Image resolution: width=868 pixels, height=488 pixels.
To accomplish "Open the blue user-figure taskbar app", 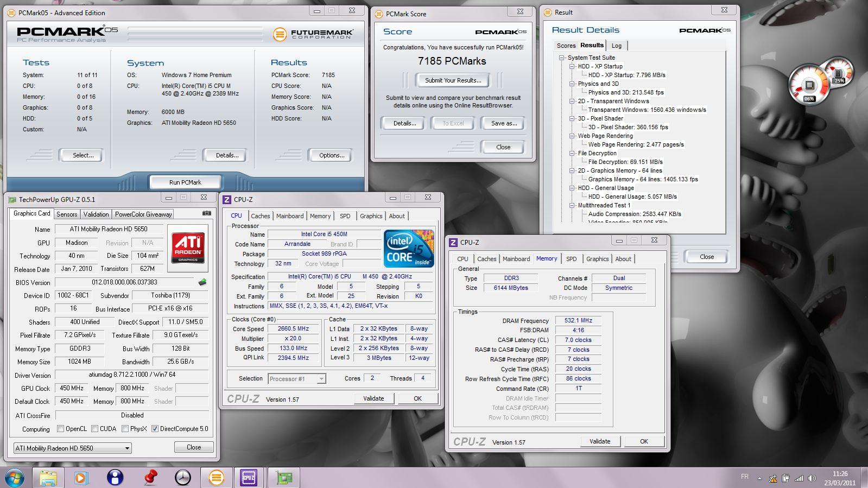I will (115, 478).
